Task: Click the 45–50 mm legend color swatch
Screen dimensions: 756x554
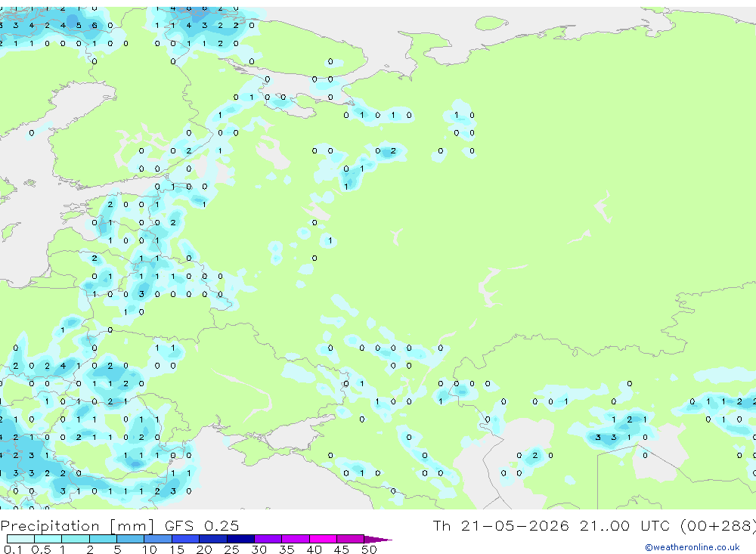Action: tap(350, 539)
